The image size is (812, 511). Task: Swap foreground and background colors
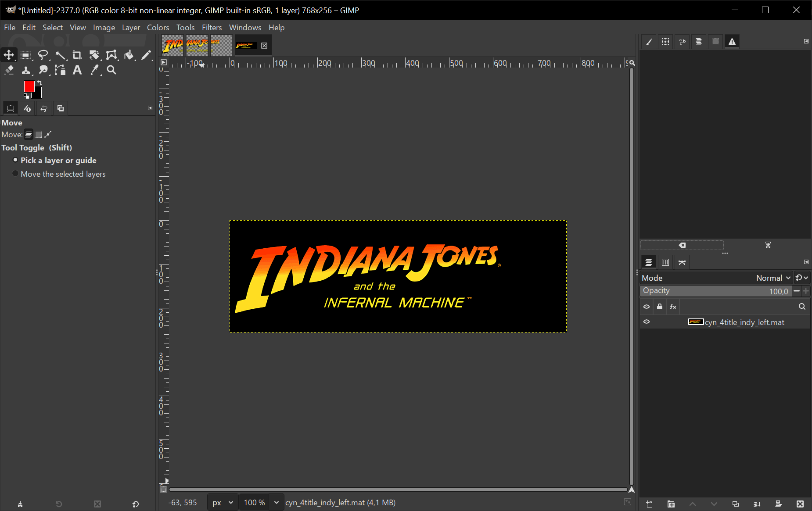(40, 82)
